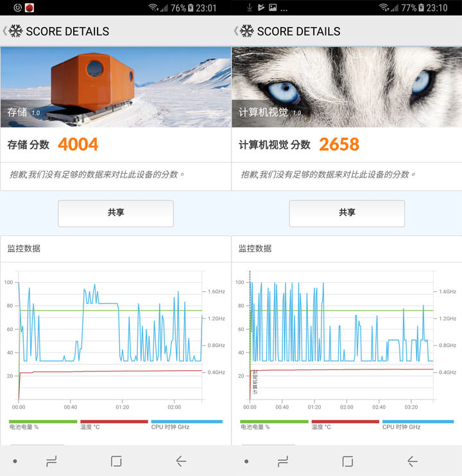
Task: Tap the snowflake back icon on left screen
Action: [x=14, y=31]
